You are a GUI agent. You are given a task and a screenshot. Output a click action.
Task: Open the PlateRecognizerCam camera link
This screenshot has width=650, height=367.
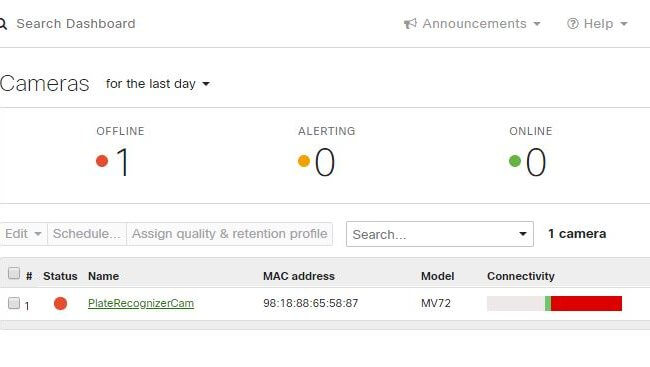pos(141,303)
